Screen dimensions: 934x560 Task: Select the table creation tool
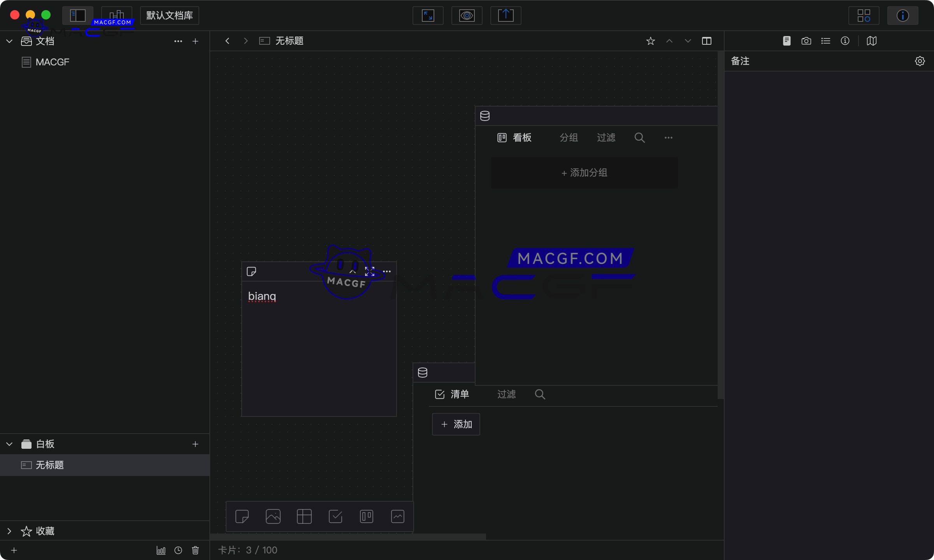304,516
